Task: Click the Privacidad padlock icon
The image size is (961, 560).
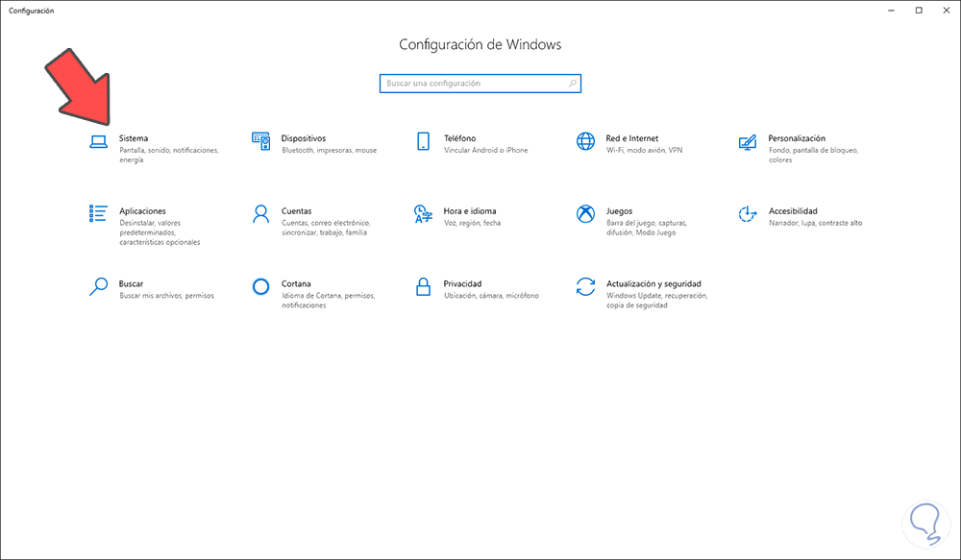Action: (x=423, y=286)
